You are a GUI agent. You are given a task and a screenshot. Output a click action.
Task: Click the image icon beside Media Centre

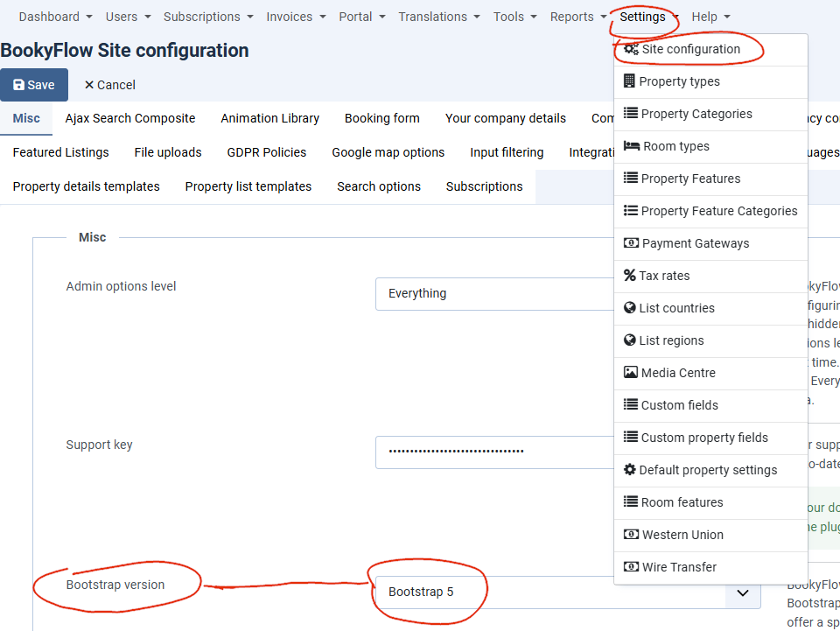click(x=631, y=372)
